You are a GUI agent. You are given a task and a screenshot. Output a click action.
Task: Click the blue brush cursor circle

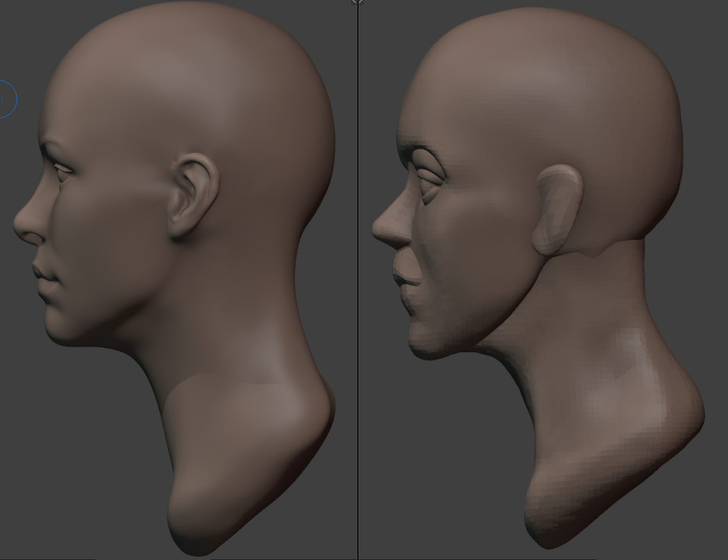click(6, 99)
